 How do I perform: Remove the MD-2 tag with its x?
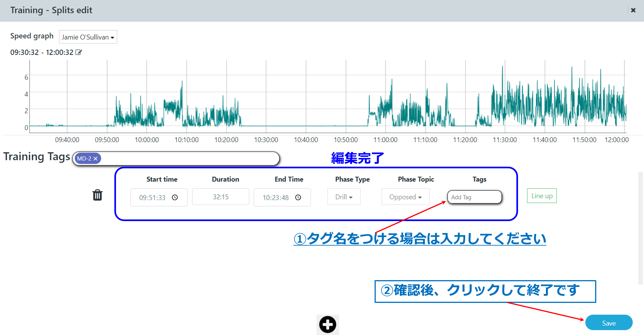point(96,158)
